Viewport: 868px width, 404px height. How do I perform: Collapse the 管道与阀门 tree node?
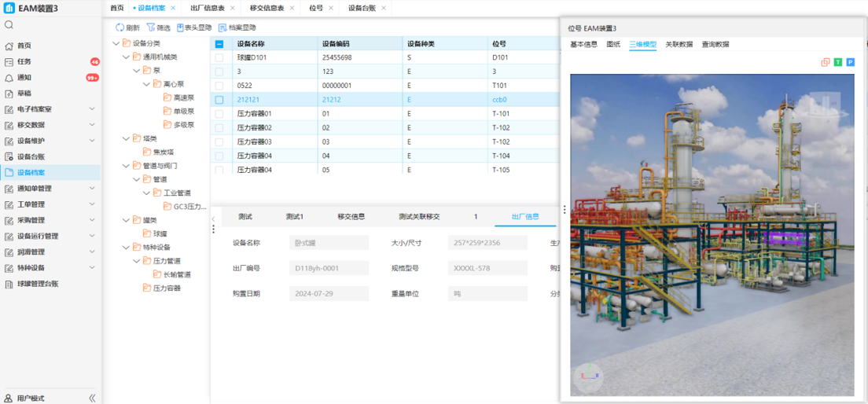tap(126, 166)
